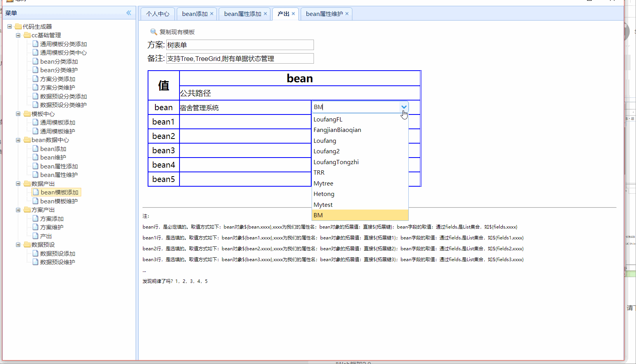
Task: Open bean添加 tree item in sidebar
Action: [x=53, y=149]
